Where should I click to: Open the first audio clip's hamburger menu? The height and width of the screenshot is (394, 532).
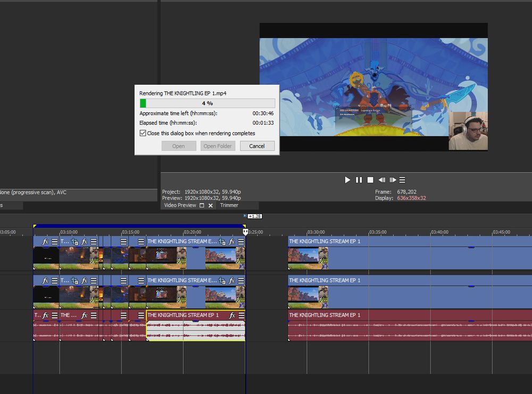pos(54,315)
